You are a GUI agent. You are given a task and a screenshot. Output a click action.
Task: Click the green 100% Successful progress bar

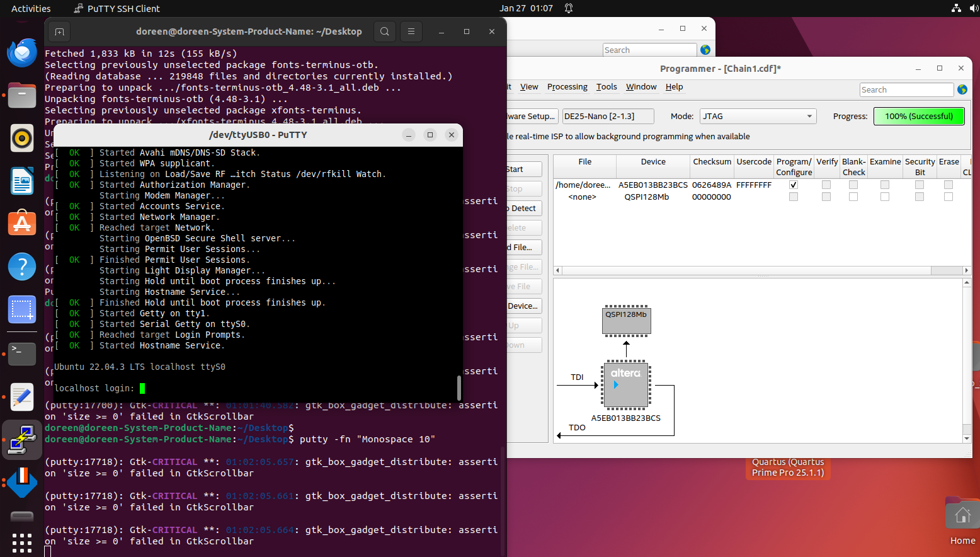(x=919, y=116)
